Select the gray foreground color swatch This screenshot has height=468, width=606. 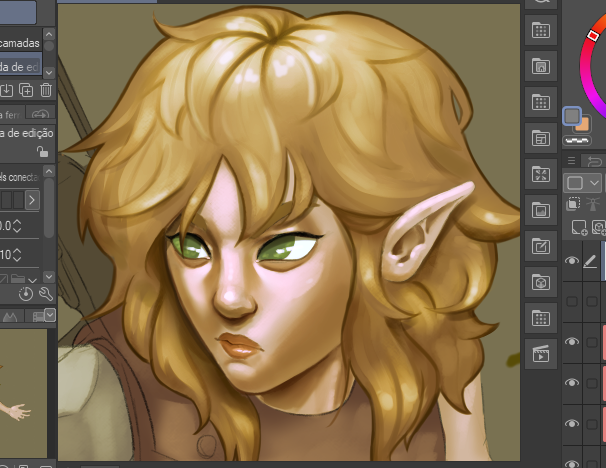572,116
